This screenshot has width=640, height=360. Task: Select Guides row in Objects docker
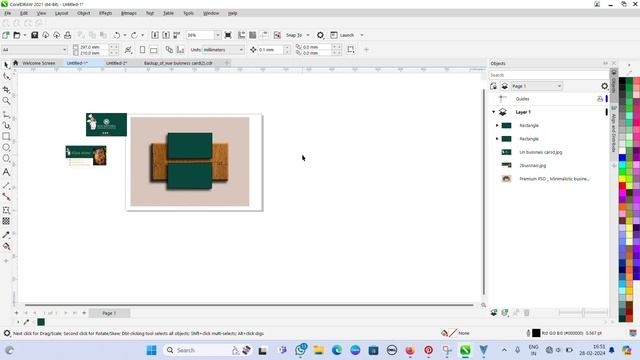pos(549,99)
